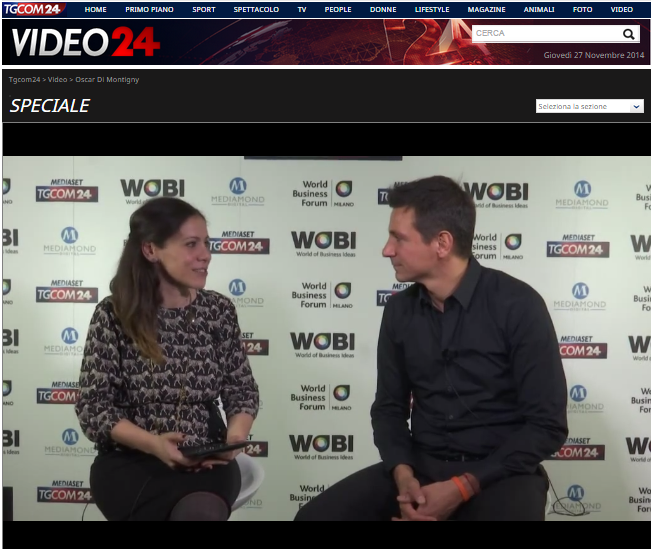Select the SPETTACOLO menu item
The image size is (654, 549).
tap(256, 9)
